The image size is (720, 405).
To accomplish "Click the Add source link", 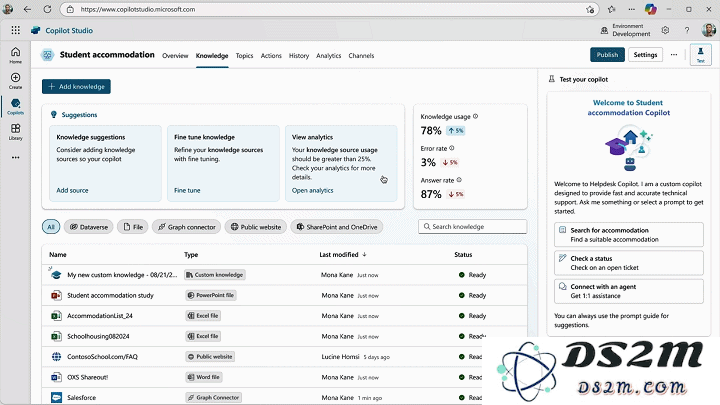I will pyautogui.click(x=72, y=190).
